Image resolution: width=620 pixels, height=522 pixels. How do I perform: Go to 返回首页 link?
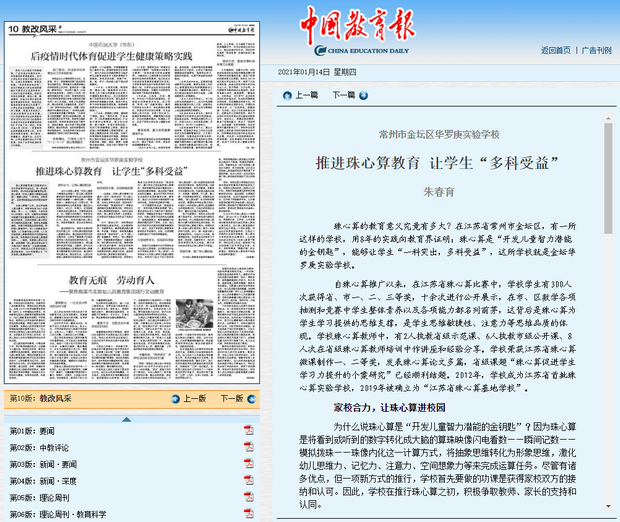(x=556, y=50)
